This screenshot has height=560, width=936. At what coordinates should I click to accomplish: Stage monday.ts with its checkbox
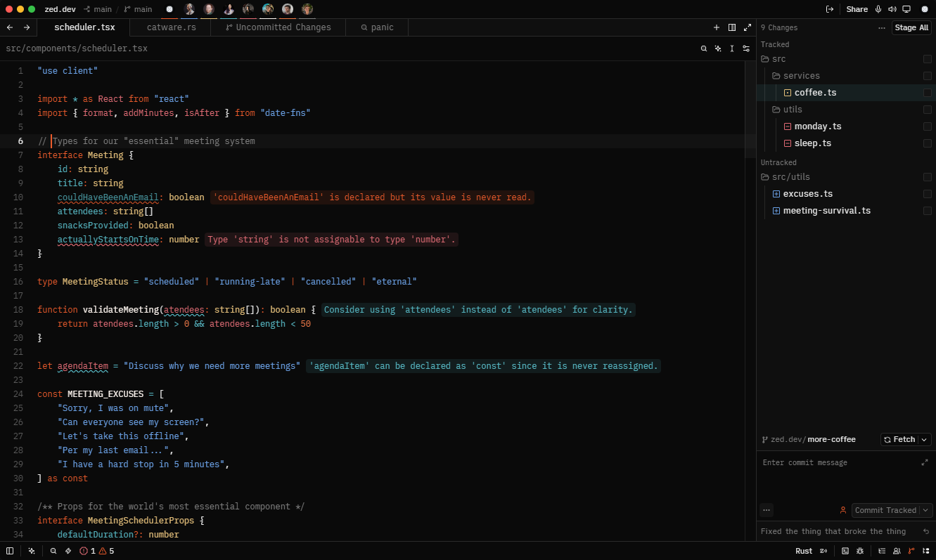pyautogui.click(x=928, y=126)
